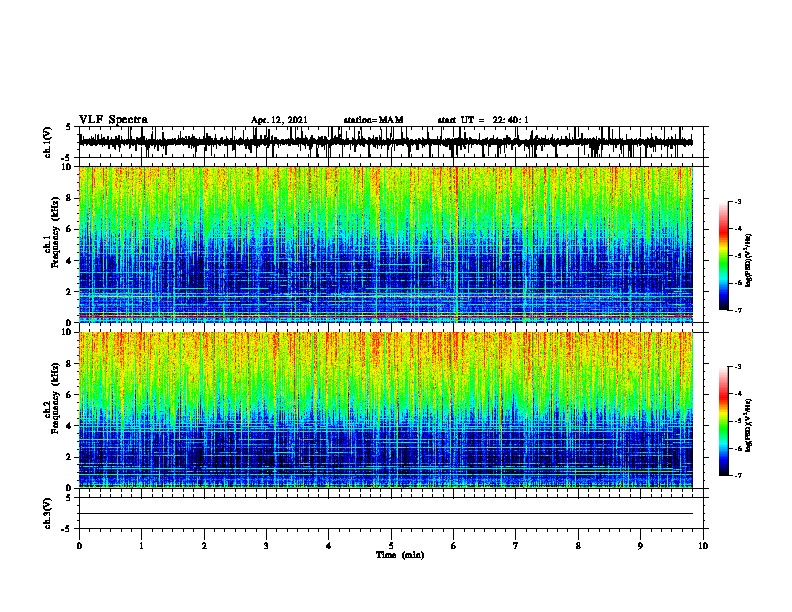Click the 'start UT = 22:40: 1' label
This screenshot has height=612, width=792.
coord(483,120)
